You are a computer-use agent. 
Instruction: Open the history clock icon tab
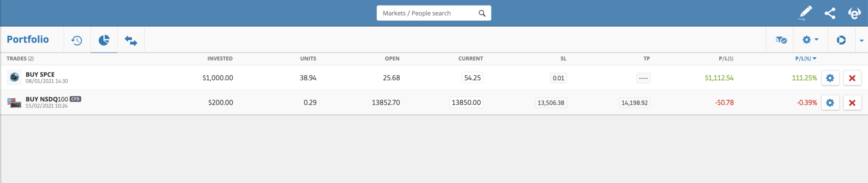(77, 40)
